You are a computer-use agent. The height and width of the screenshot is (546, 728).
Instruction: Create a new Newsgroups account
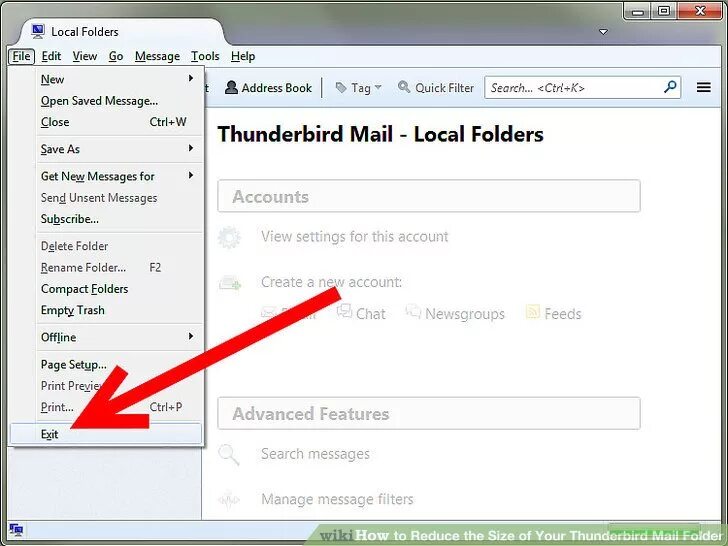(465, 314)
